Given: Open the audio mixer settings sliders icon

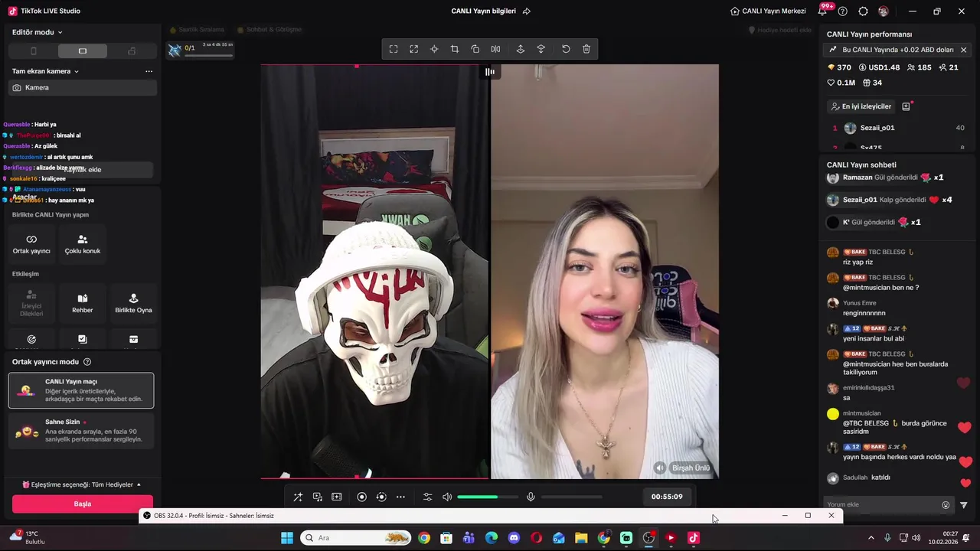Looking at the screenshot, I should tap(427, 497).
